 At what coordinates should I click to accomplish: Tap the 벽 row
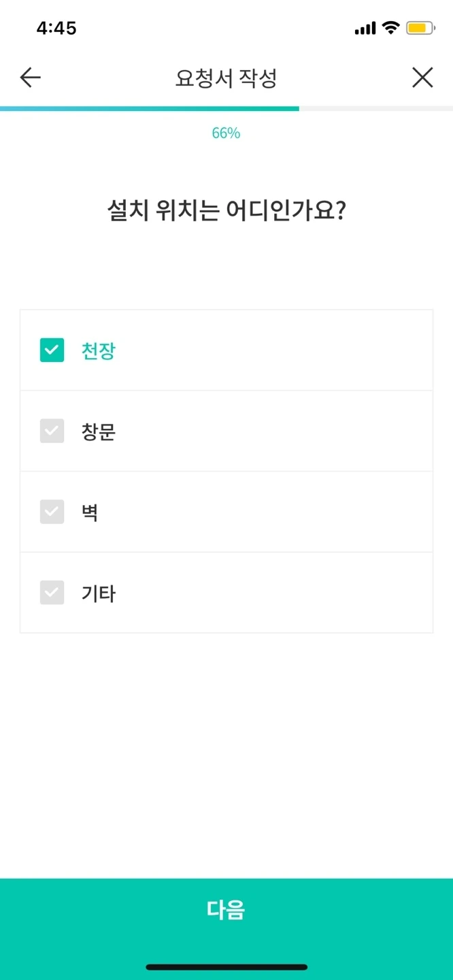[x=227, y=511]
